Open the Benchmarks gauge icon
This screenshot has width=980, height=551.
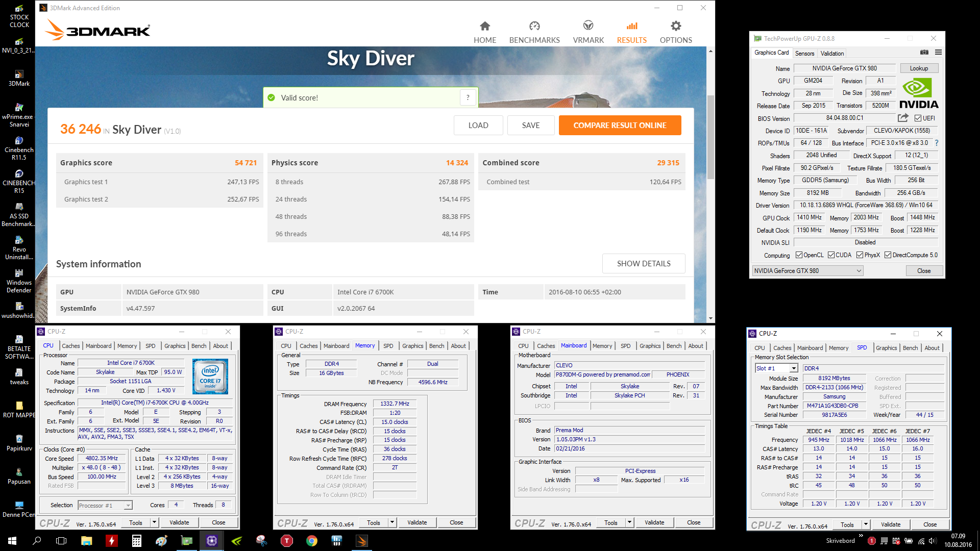click(x=534, y=26)
